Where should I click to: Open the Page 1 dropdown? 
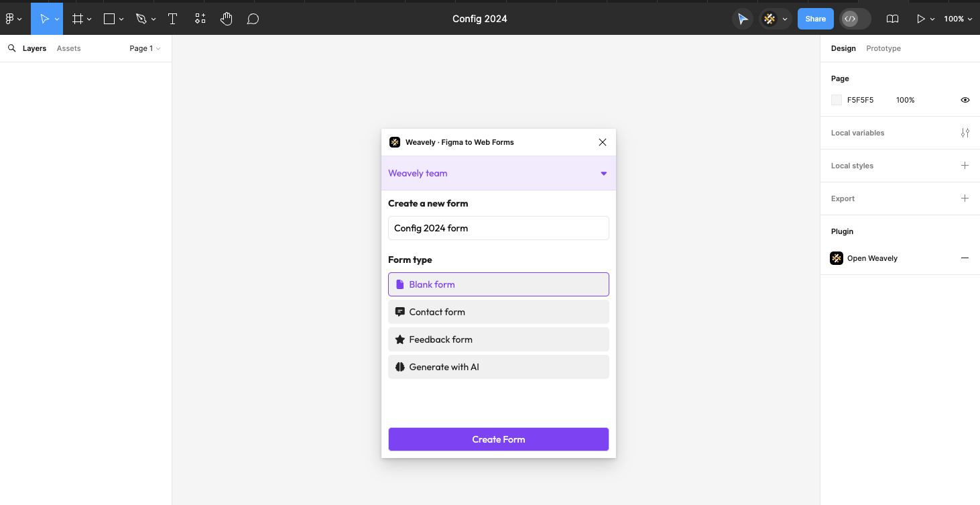pos(145,48)
